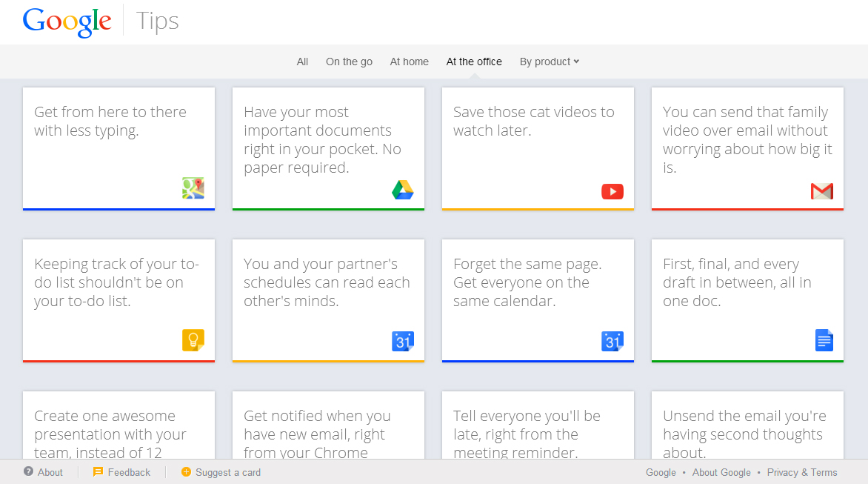Click the Google Docs icon
This screenshot has height=484, width=868.
[824, 340]
